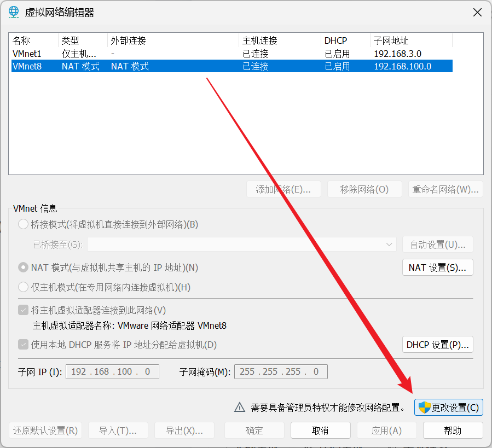Select the VMnet8 row in the network list
The image size is (492, 448).
point(232,66)
